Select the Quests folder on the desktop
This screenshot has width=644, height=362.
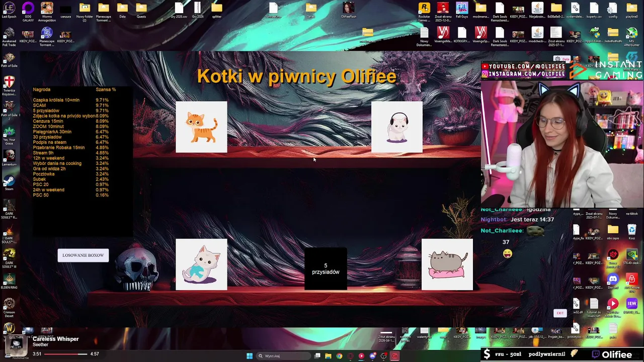pos(141,10)
